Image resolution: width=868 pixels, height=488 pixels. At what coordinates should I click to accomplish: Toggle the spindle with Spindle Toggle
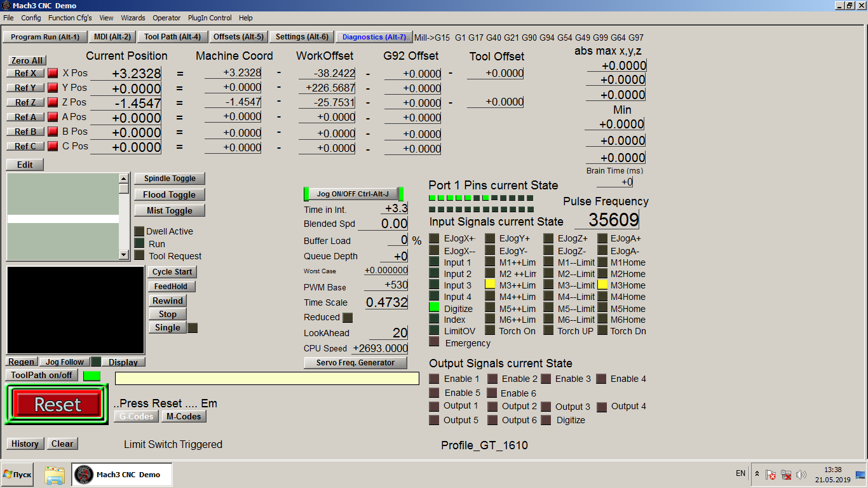pyautogui.click(x=170, y=179)
